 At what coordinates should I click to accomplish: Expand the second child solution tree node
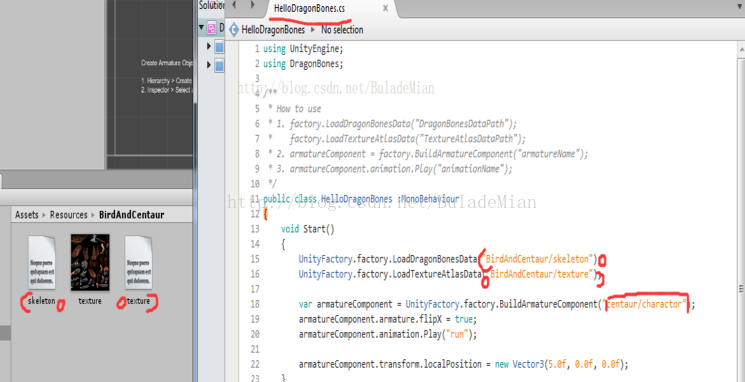[x=209, y=65]
